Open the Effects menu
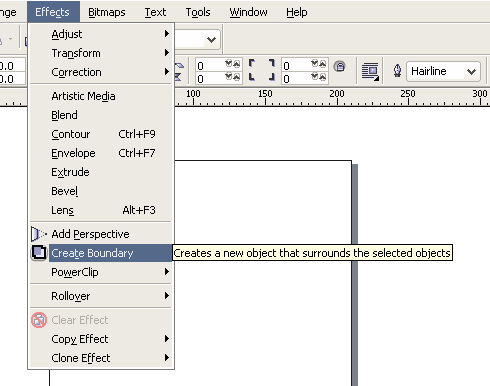Screen dimensions: 490x386 pyautogui.click(x=53, y=12)
